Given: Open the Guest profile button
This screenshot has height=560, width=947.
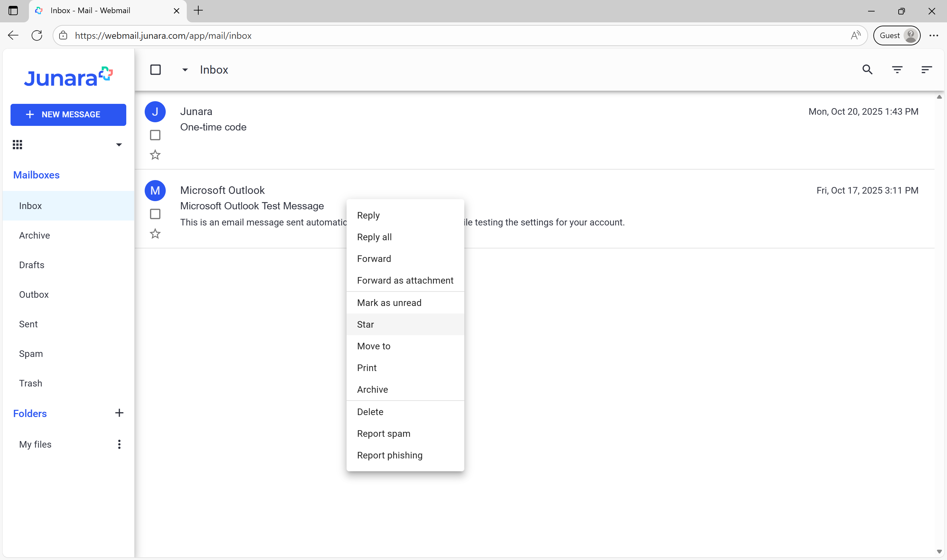Looking at the screenshot, I should click(x=896, y=35).
